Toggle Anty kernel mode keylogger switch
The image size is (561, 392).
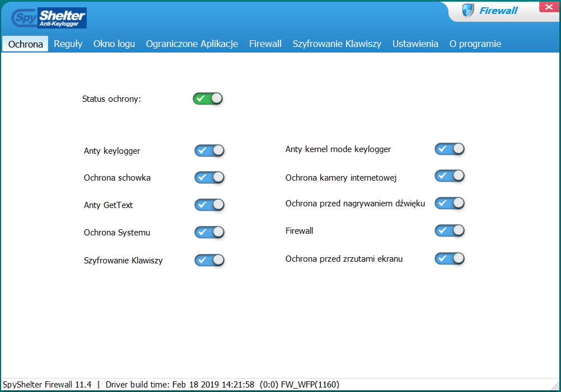(x=450, y=149)
